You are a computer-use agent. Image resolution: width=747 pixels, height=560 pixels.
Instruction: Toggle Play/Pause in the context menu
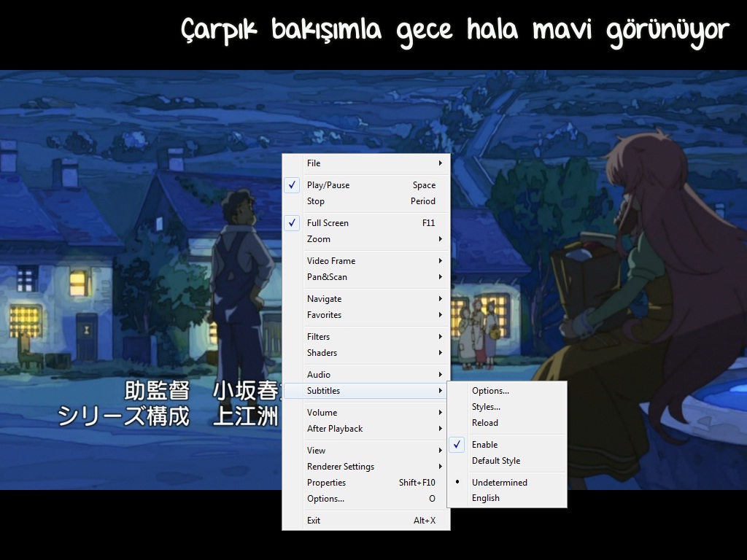click(x=366, y=185)
